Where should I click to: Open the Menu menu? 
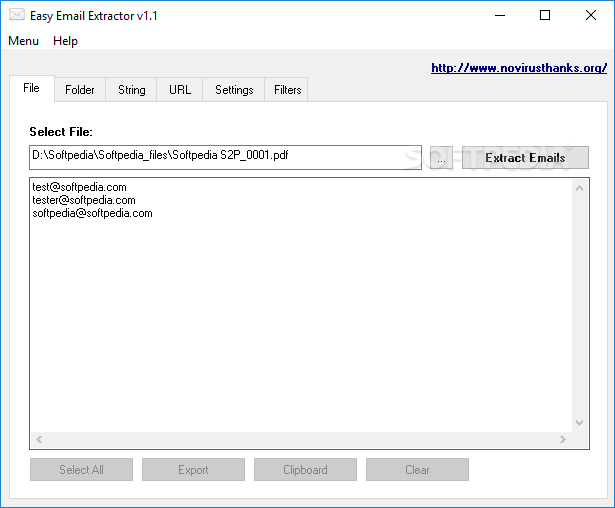[x=24, y=41]
